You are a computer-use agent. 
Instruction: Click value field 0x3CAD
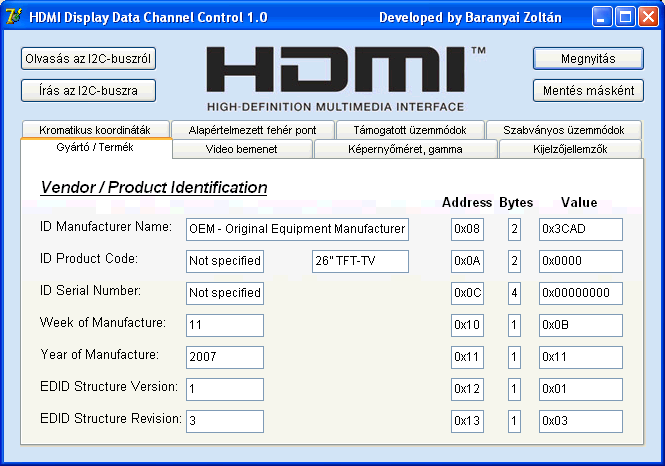point(581,229)
